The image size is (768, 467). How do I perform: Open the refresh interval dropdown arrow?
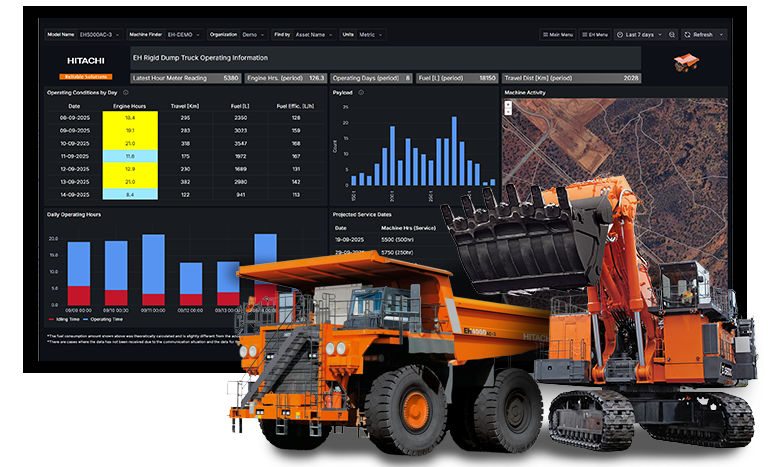pyautogui.click(x=721, y=34)
